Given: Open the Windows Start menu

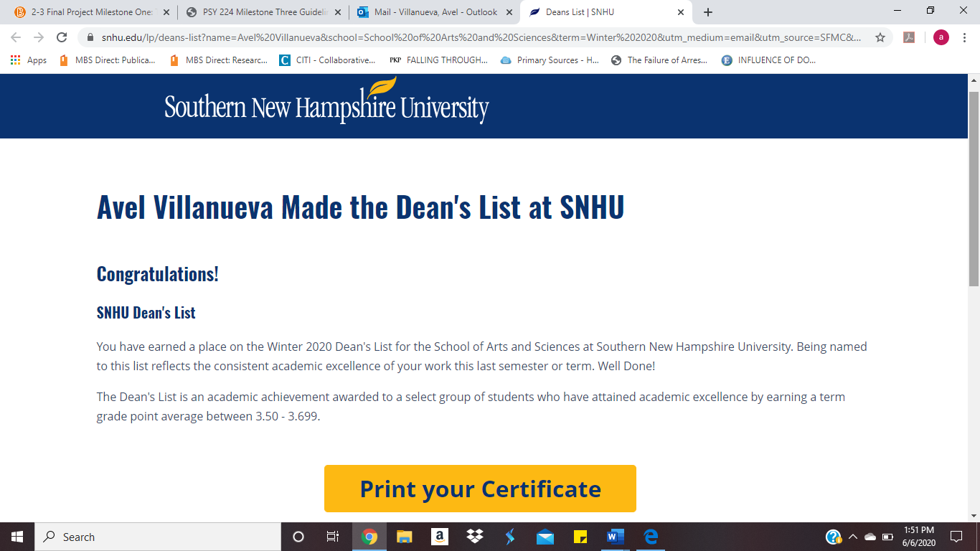Looking at the screenshot, I should pyautogui.click(x=17, y=537).
